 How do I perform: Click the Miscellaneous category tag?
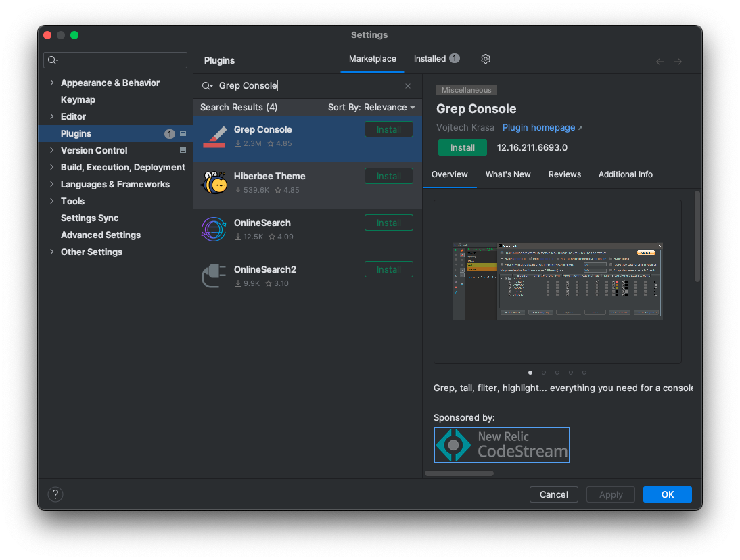tap(466, 90)
